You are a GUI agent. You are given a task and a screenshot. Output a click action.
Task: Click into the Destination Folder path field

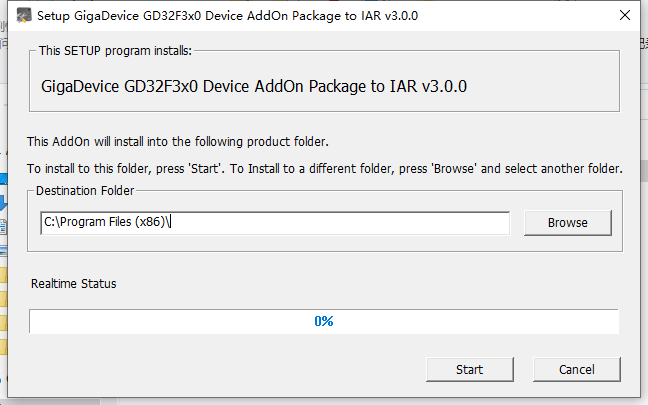point(340,222)
